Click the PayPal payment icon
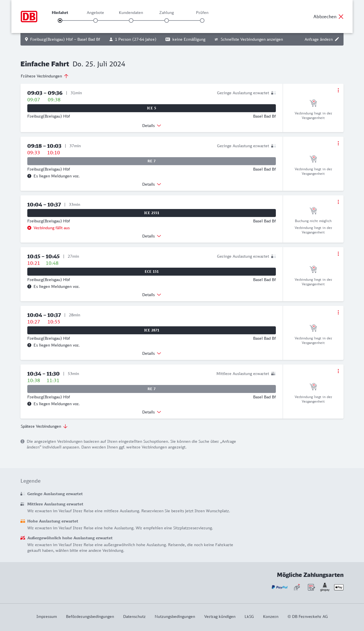Image resolution: width=364 pixels, height=631 pixels. pos(280,587)
